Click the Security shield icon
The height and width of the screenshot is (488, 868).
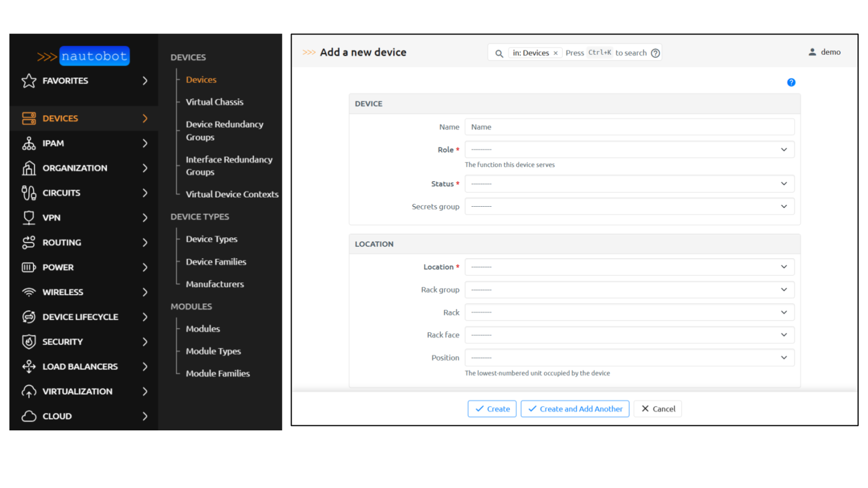coord(29,342)
